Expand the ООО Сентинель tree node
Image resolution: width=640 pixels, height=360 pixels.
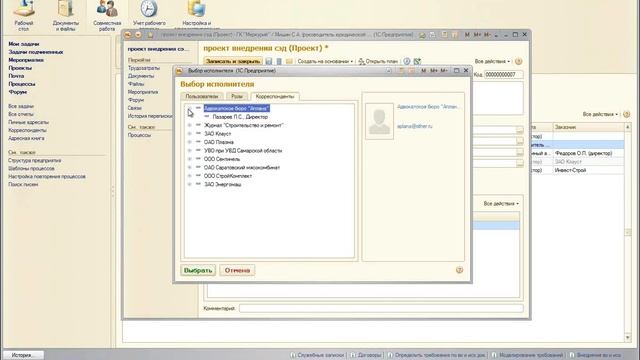tap(189, 159)
